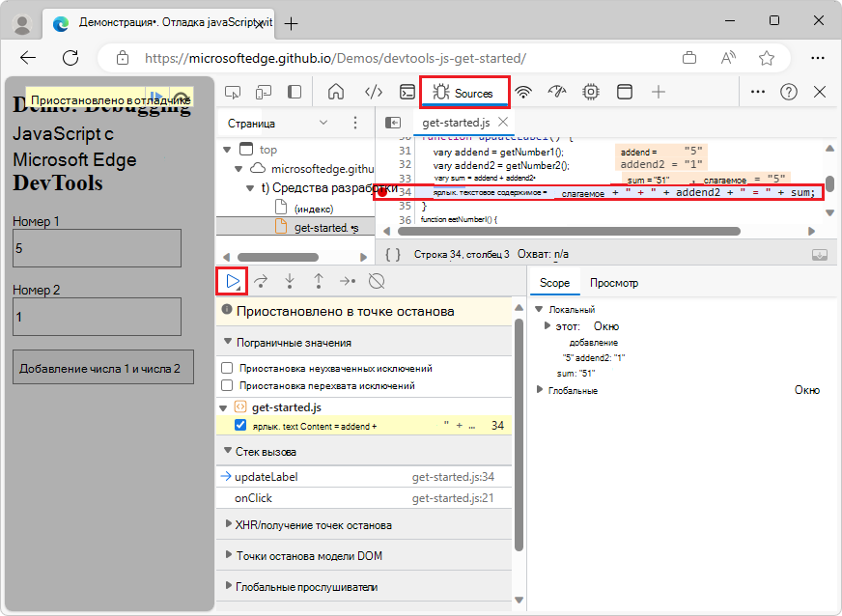Click line number 31 in gutter

click(405, 152)
